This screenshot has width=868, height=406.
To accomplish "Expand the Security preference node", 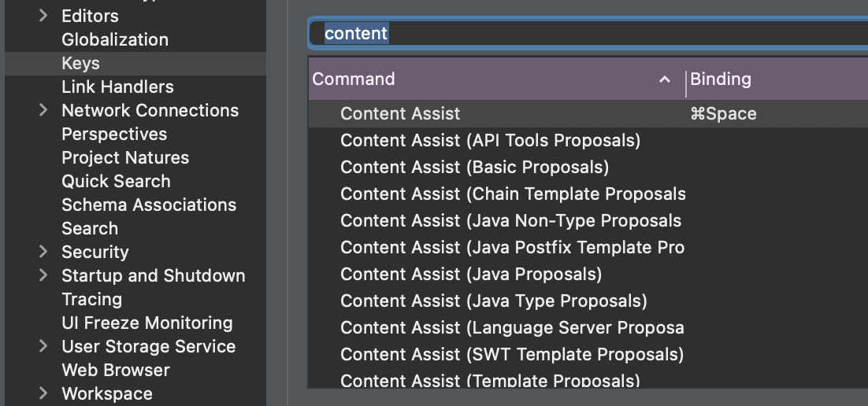I will 43,252.
